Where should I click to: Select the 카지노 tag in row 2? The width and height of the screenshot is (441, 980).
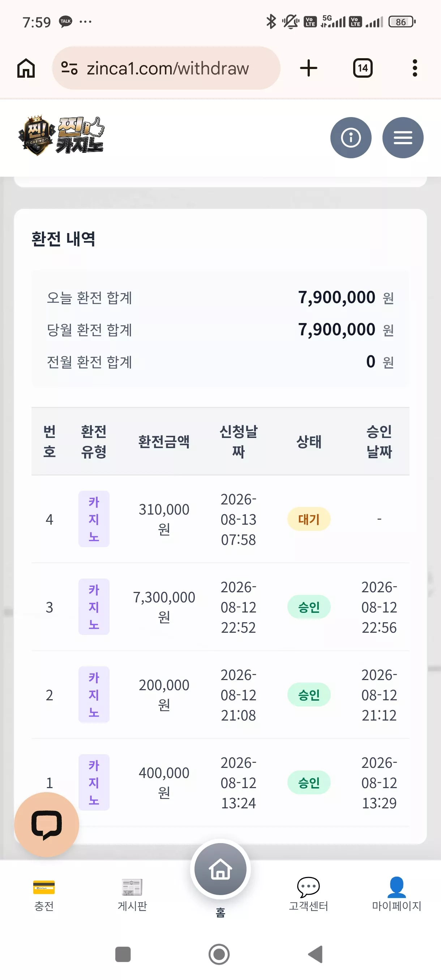point(94,694)
